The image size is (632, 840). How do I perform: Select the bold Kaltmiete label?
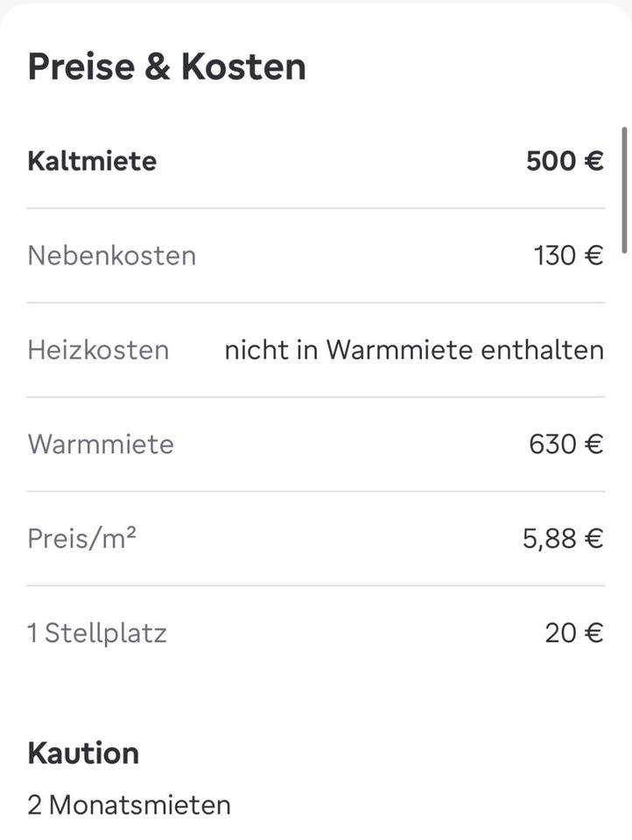point(92,161)
